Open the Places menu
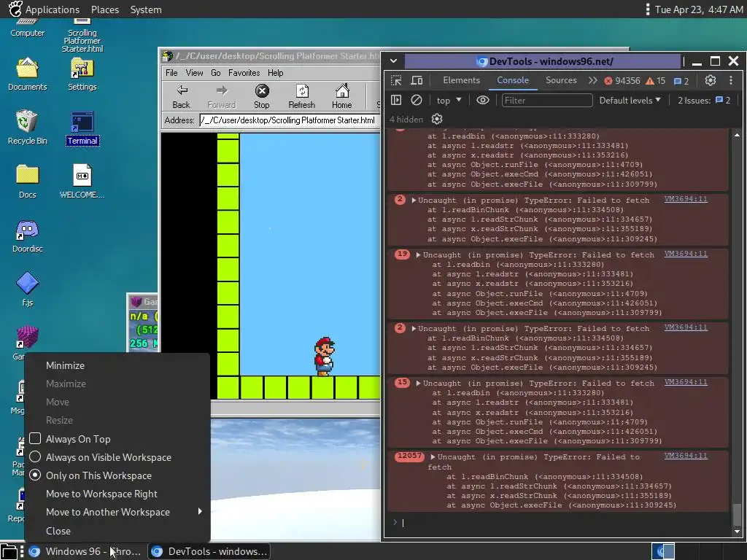The height and width of the screenshot is (560, 747). pos(105,9)
